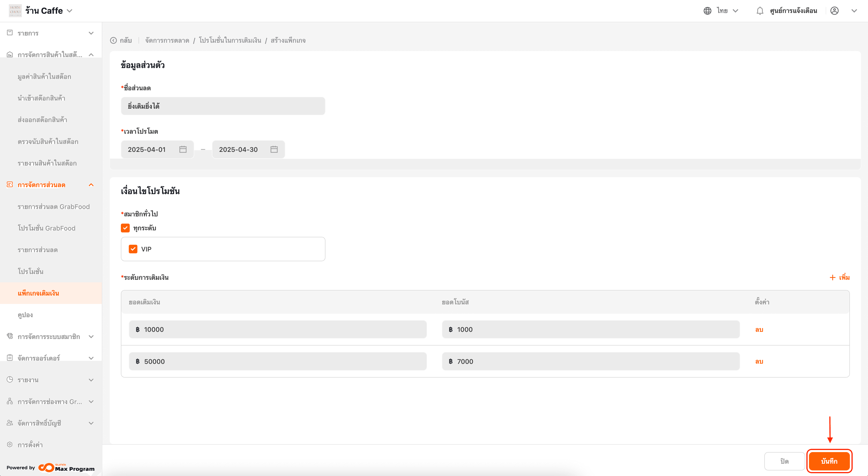
Task: Click the notification bell icon
Action: [759, 11]
